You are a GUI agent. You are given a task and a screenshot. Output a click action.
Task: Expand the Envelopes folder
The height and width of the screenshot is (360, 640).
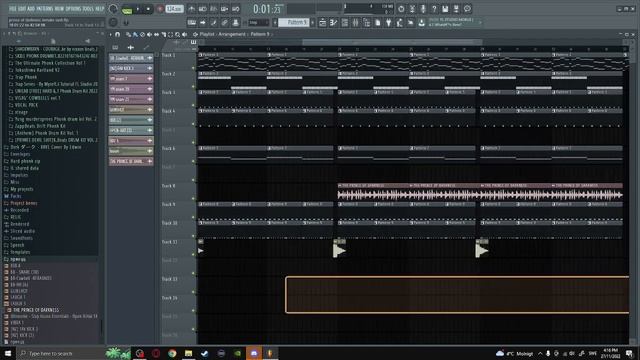point(20,154)
